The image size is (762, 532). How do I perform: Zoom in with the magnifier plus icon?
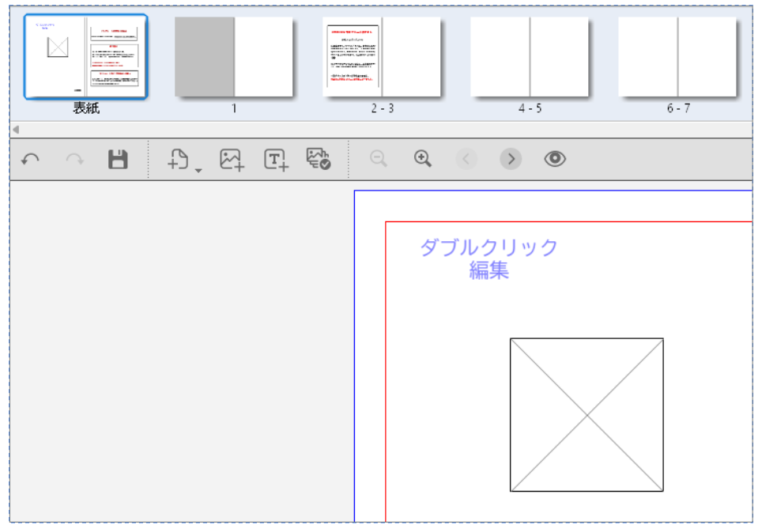tap(423, 159)
